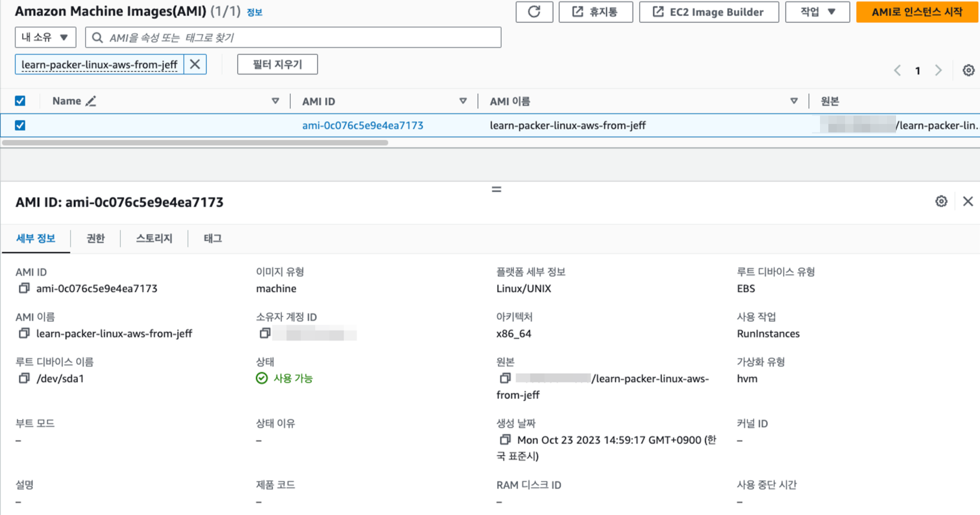
Task: Copy the AMI ID value
Action: 24,288
